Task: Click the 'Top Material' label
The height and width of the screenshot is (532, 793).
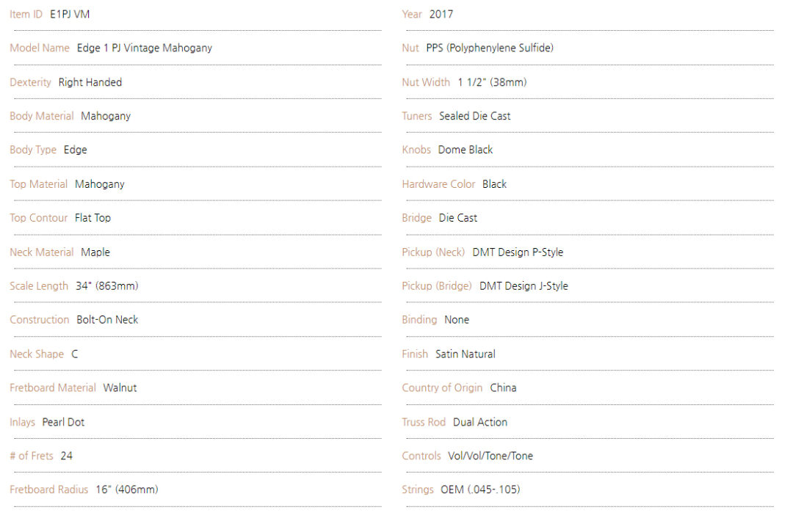Action: [x=38, y=184]
